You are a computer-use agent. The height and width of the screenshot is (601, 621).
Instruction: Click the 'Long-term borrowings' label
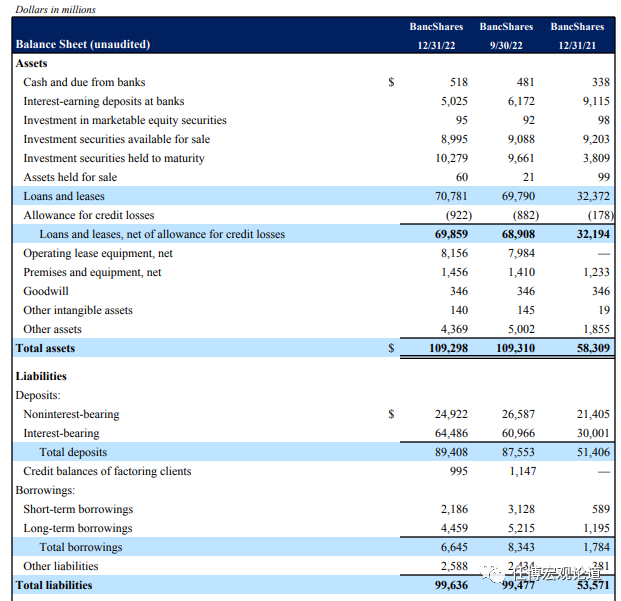click(x=78, y=528)
